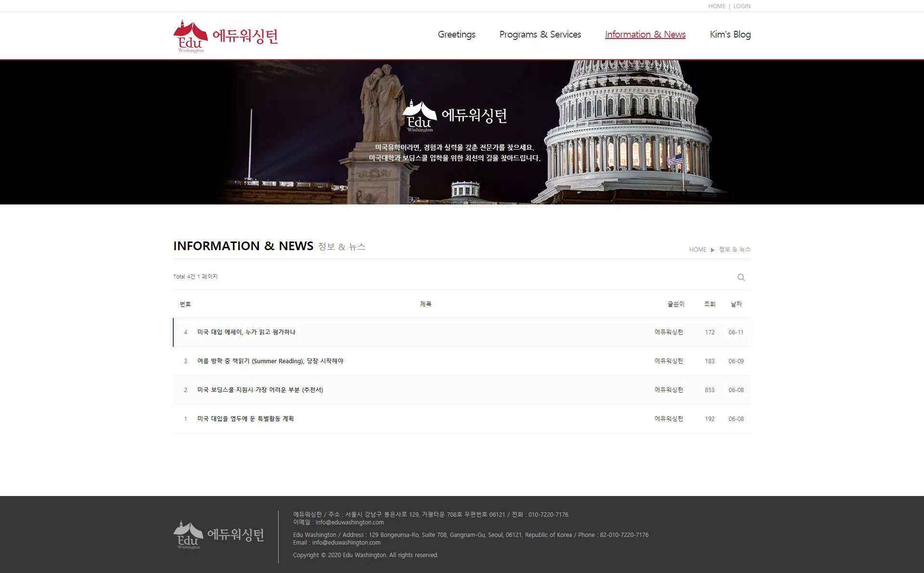
Task: Click the English footer Email info@eduwashington.com
Action: (x=346, y=543)
